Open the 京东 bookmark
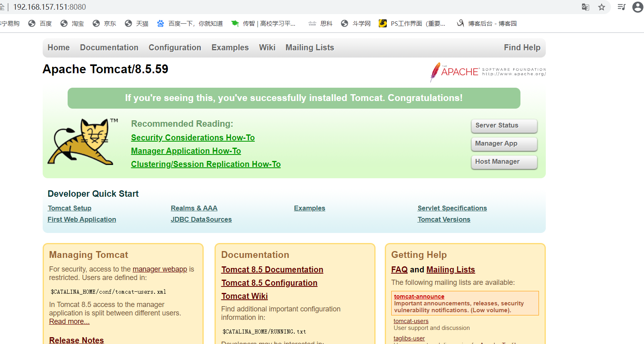 coord(104,24)
